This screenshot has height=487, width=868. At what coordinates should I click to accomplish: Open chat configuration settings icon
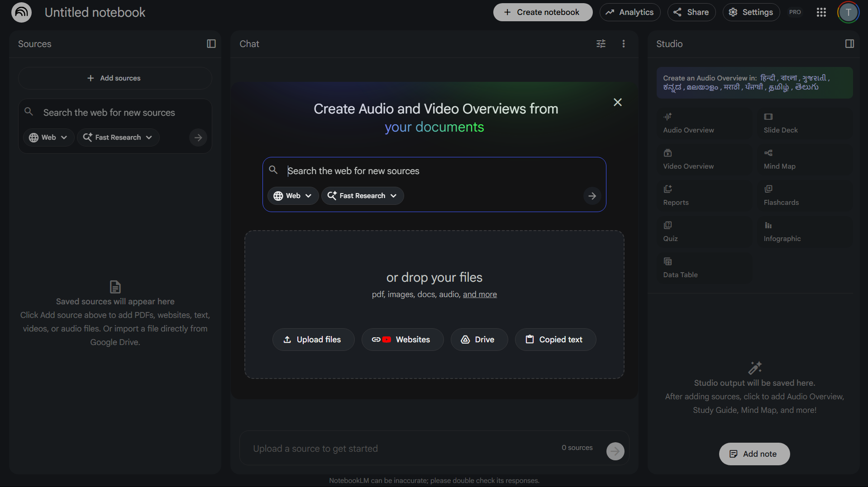click(x=601, y=44)
